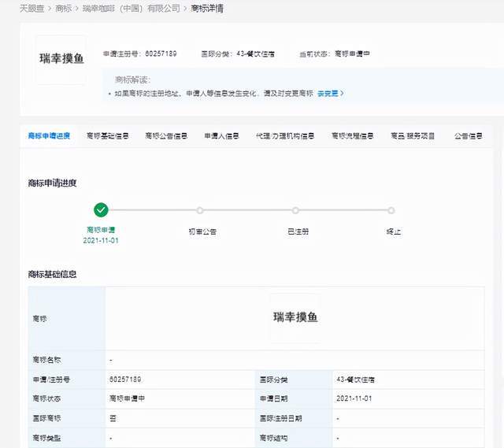Open 瑞幸咖啡(中国)有限公司 breadcrumb
The height and width of the screenshot is (448, 504).
coord(132,9)
